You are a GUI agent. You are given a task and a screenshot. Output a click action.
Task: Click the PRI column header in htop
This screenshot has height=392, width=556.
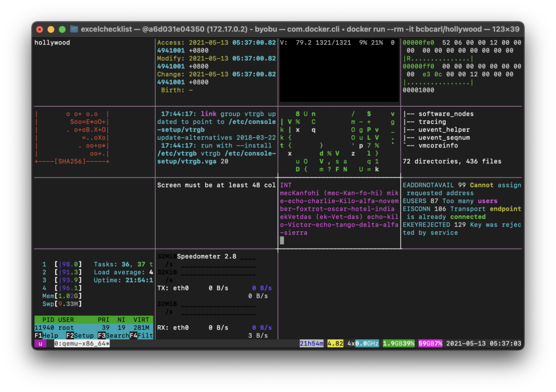[x=103, y=320]
